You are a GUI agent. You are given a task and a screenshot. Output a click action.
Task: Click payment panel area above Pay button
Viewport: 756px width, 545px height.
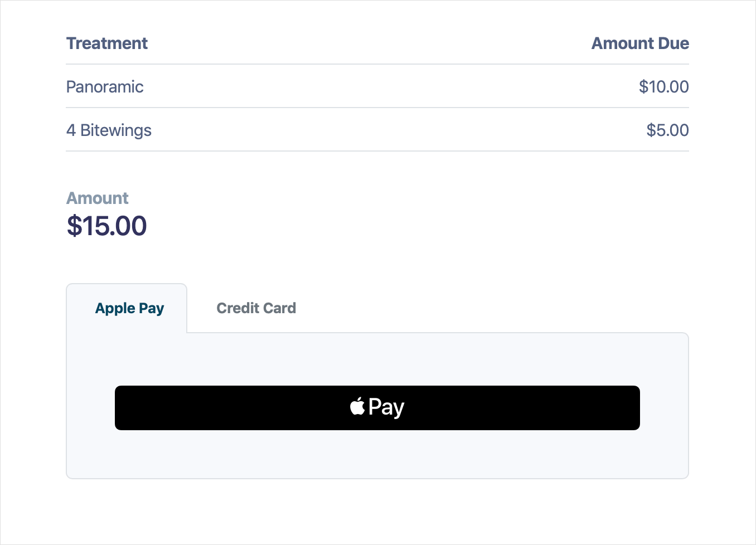pos(377,359)
